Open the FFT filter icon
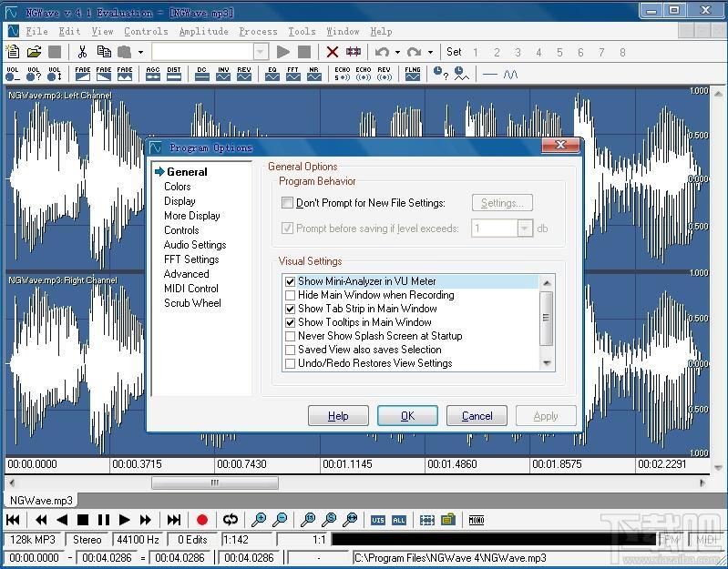The height and width of the screenshot is (569, 728). 293,74
